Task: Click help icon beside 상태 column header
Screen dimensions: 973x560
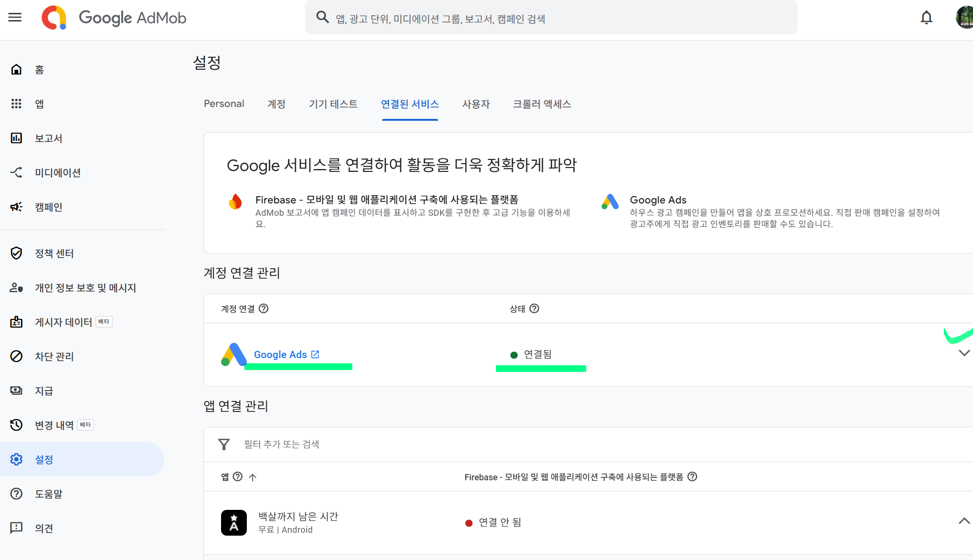Action: [534, 308]
